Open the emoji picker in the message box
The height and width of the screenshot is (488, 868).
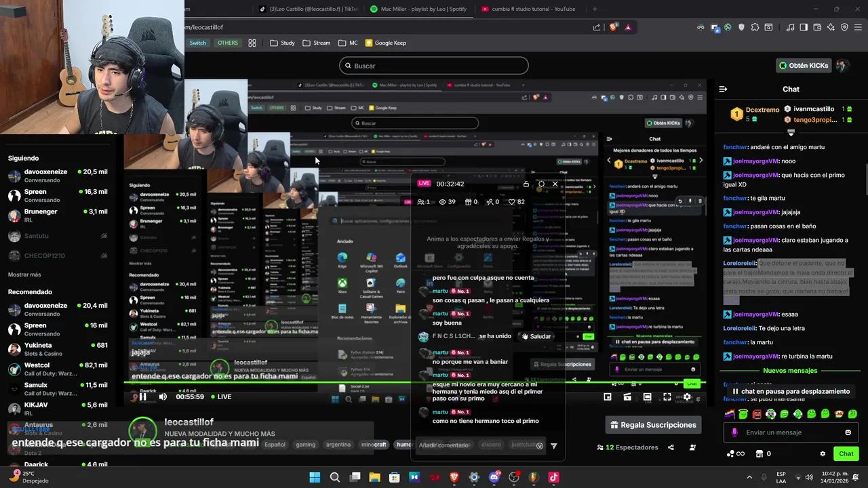coord(848,432)
